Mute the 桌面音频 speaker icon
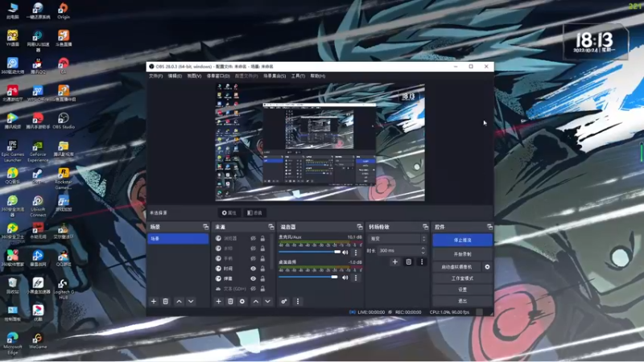This screenshot has width=644, height=362. [x=345, y=278]
